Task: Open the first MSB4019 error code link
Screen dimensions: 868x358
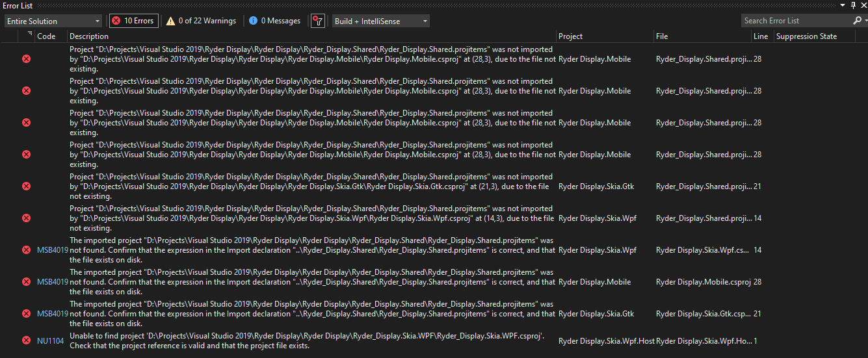Action: 52,250
